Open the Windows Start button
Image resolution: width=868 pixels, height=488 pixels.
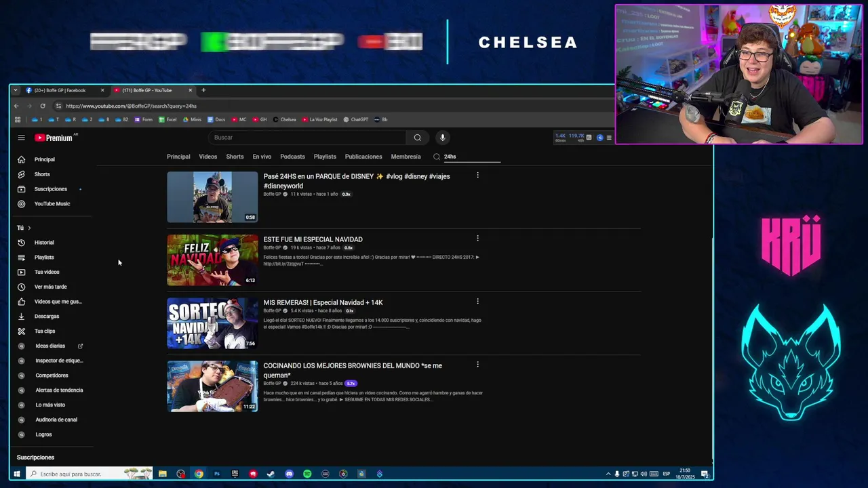click(x=17, y=474)
